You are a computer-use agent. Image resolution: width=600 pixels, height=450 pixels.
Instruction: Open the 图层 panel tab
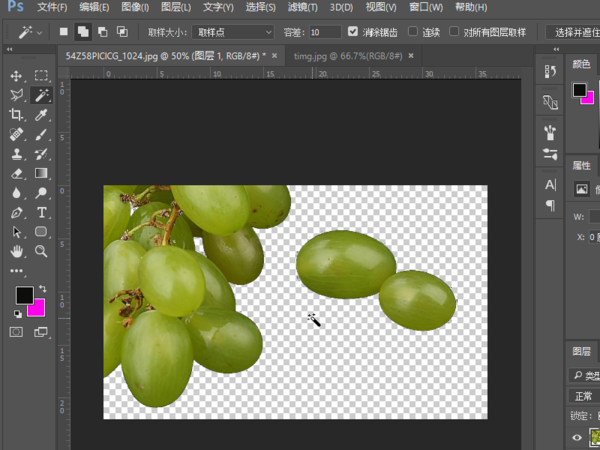pos(581,351)
